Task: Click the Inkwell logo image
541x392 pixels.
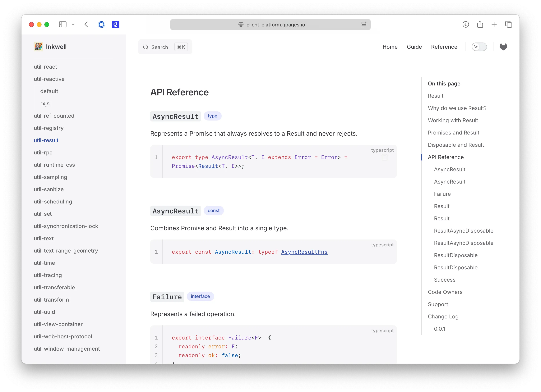Action: [38, 47]
